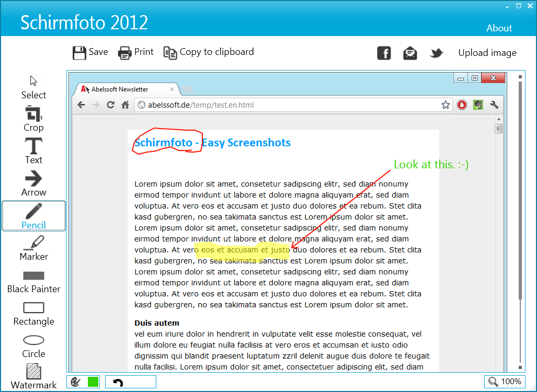Click the Pencil tool
This screenshot has width=537, height=392.
pyautogui.click(x=33, y=216)
